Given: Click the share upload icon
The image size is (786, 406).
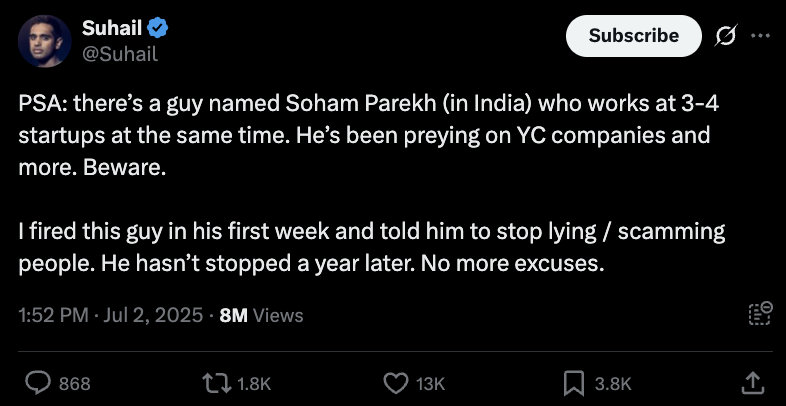Looking at the screenshot, I should tap(753, 381).
